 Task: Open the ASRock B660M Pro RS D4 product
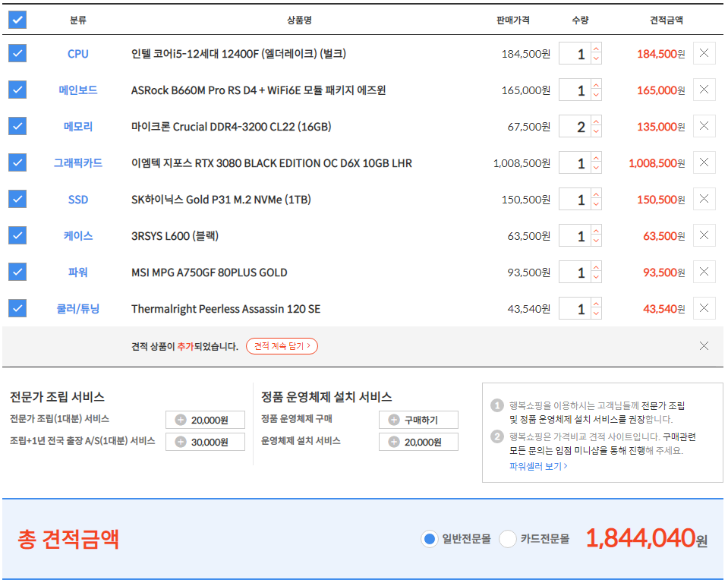point(259,90)
